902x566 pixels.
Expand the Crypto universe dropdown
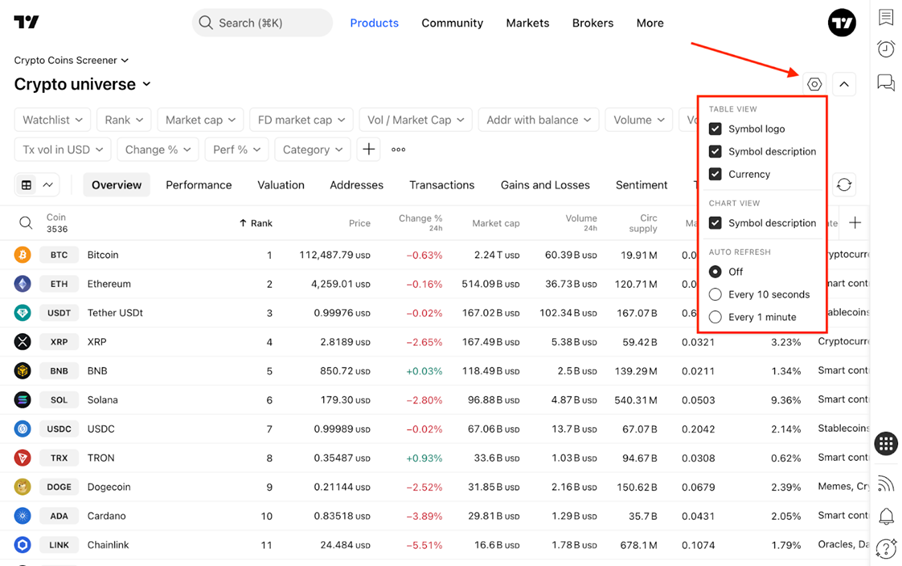(x=82, y=84)
